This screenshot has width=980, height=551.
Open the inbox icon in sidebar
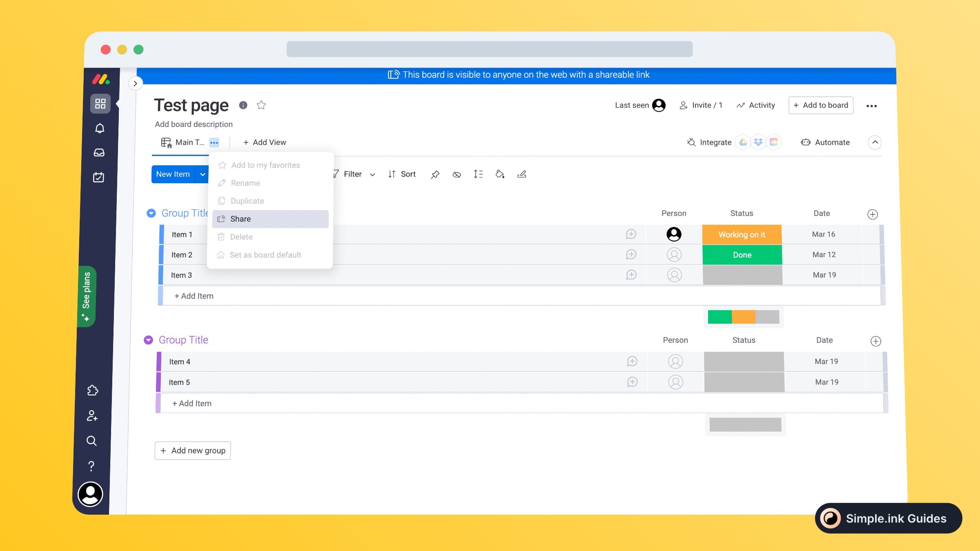coord(99,153)
